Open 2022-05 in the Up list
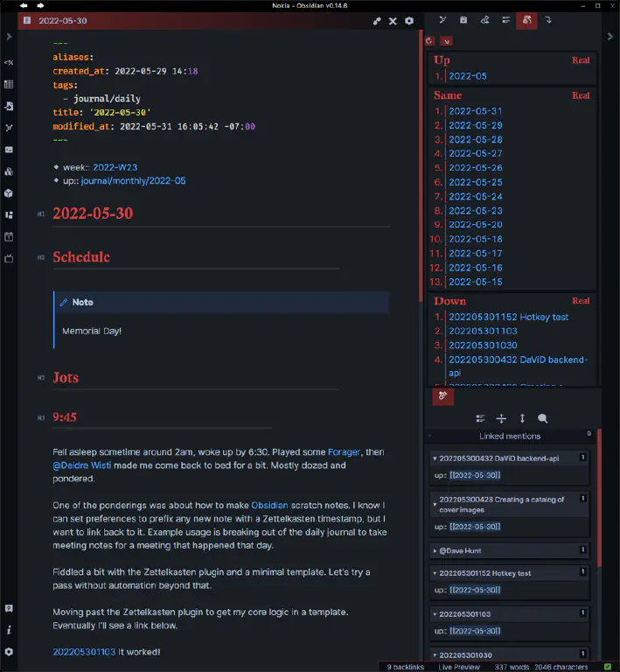This screenshot has width=620, height=672. pyautogui.click(x=468, y=76)
